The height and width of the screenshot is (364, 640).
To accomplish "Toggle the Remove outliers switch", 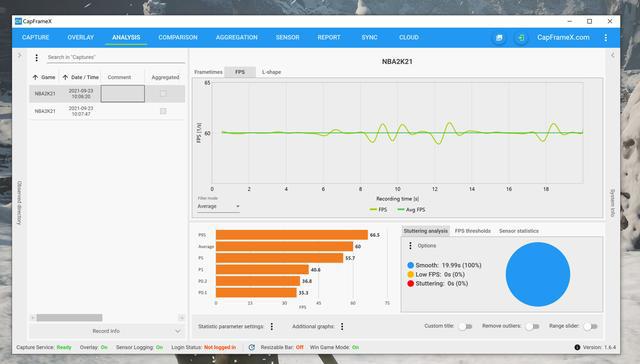I will pyautogui.click(x=533, y=326).
